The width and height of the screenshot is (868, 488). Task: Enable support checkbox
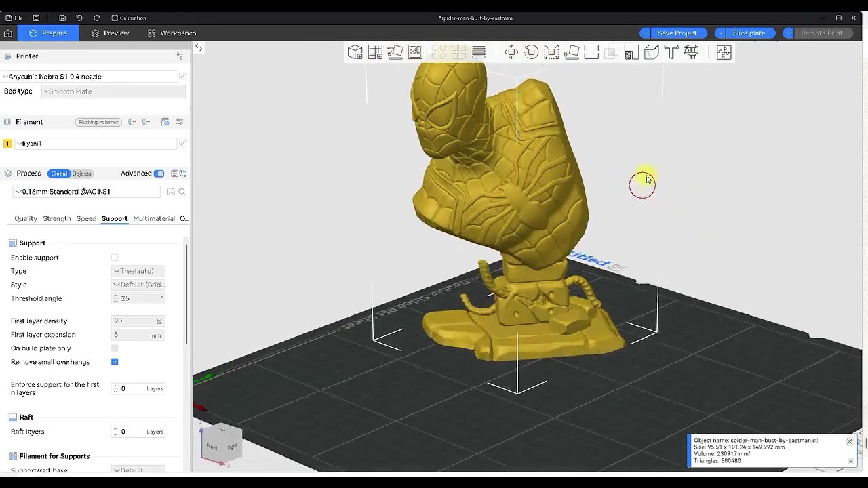click(x=115, y=258)
